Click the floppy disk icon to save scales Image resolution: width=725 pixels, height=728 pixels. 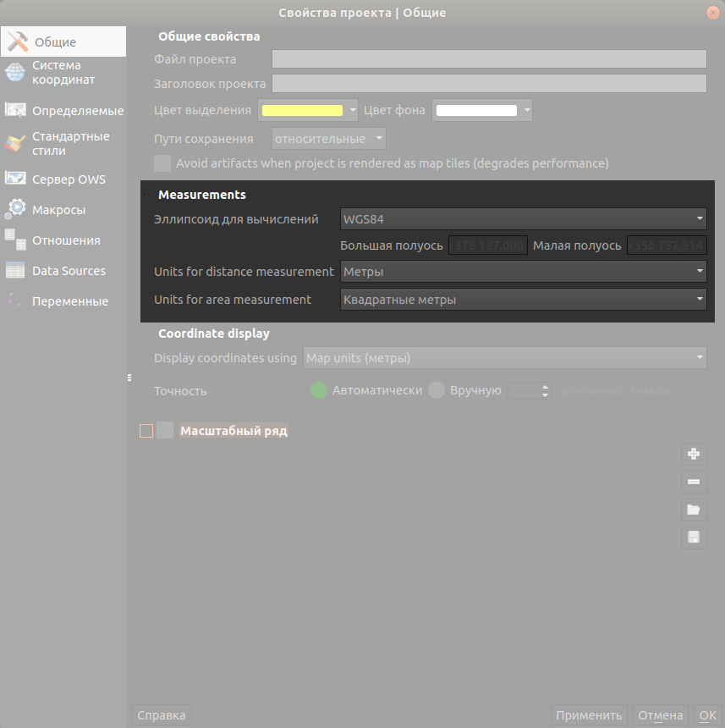point(694,538)
